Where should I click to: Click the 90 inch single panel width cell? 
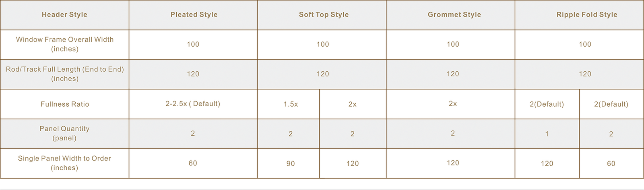tap(291, 163)
